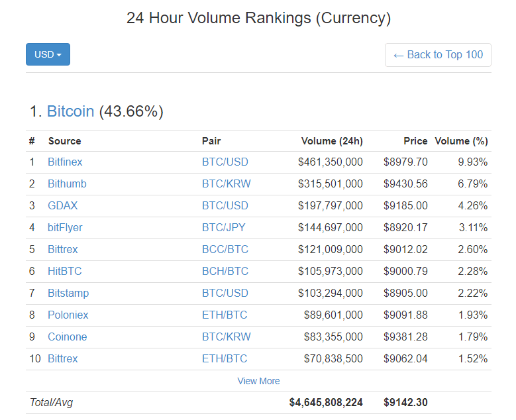Click Poloniex's ETH/BTC pair link
The width and height of the screenshot is (516, 420).
pos(225,315)
